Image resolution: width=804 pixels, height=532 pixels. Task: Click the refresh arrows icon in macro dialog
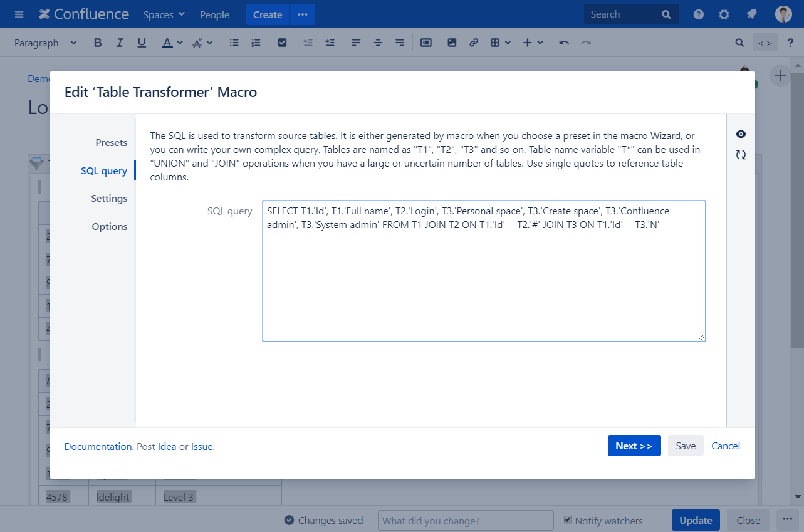[x=741, y=155]
